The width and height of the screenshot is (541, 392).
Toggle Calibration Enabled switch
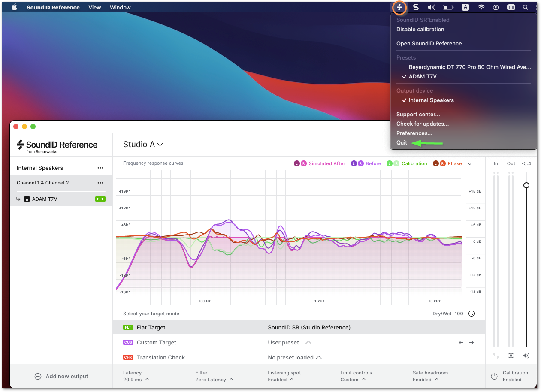[510, 377]
